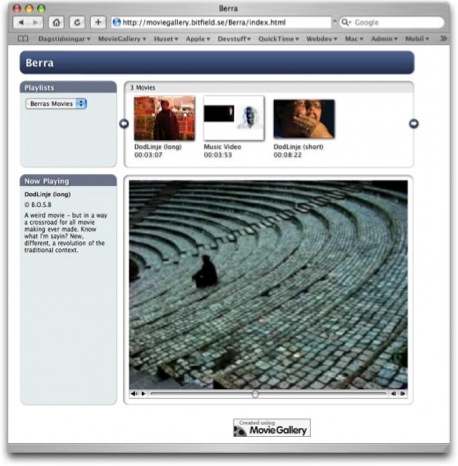Show next movies with right arrow
458x466 pixels.
[x=414, y=124]
